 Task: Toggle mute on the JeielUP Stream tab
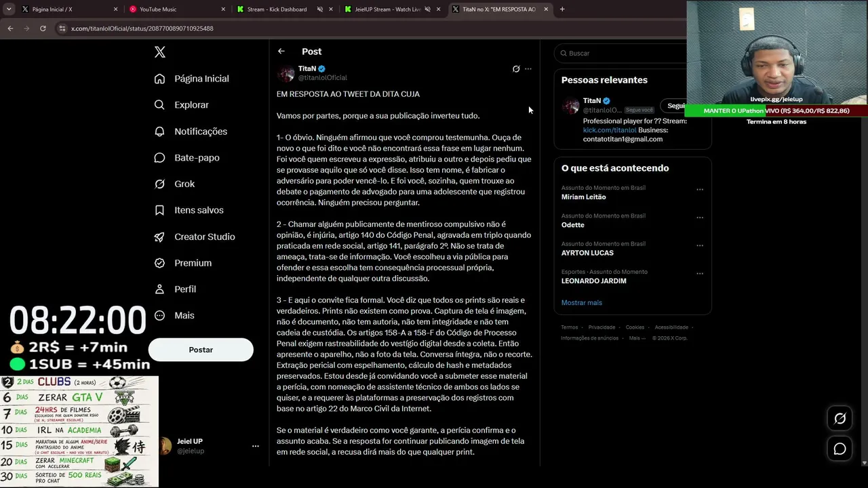point(427,9)
